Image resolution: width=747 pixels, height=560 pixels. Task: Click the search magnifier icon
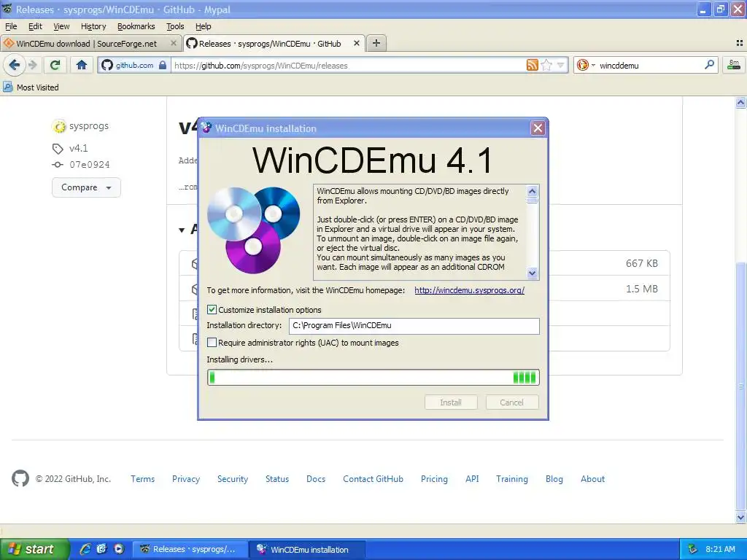pos(709,65)
